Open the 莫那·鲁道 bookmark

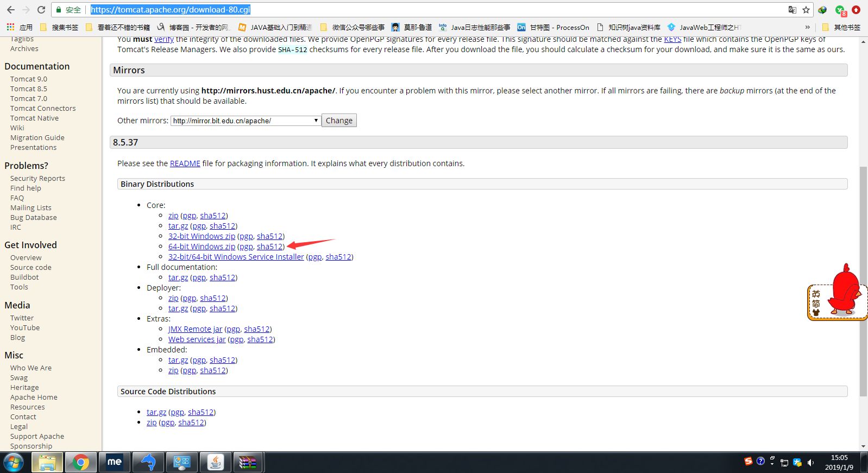412,27
